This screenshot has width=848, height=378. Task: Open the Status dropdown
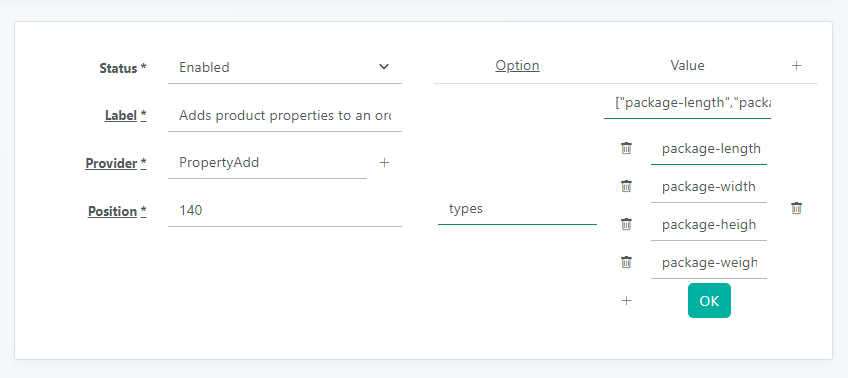tap(284, 68)
